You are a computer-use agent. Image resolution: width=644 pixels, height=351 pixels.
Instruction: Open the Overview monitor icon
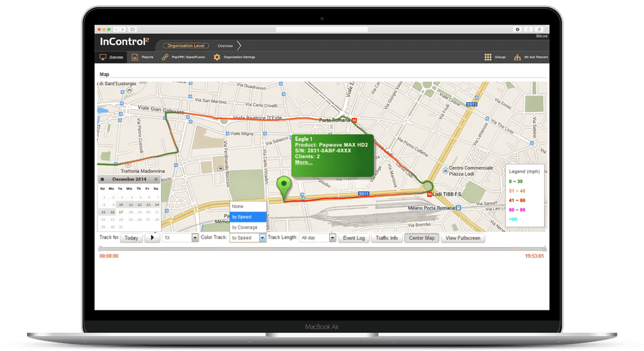(103, 57)
